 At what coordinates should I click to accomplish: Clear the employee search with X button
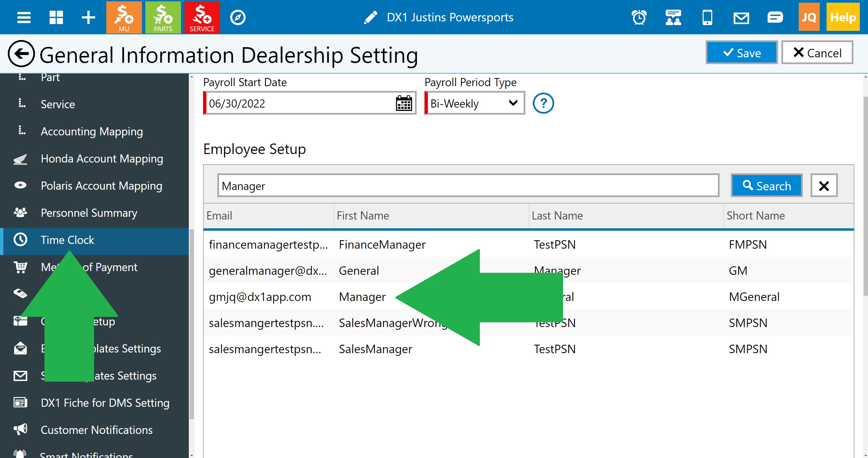(x=824, y=186)
